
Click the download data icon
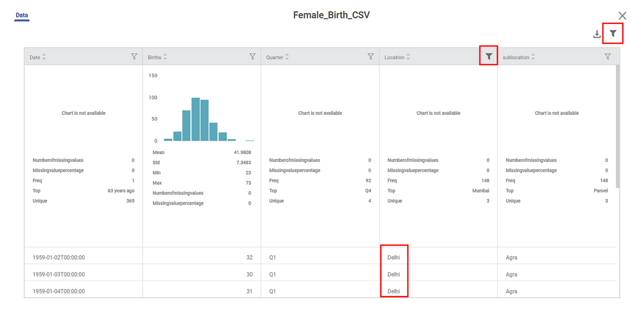coord(597,34)
